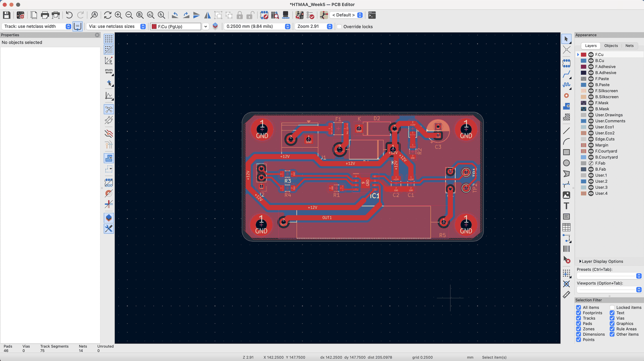Viewport: 644px width, 361px height.
Task: Open Board Setup from the top toolbar
Action: [x=20, y=15]
